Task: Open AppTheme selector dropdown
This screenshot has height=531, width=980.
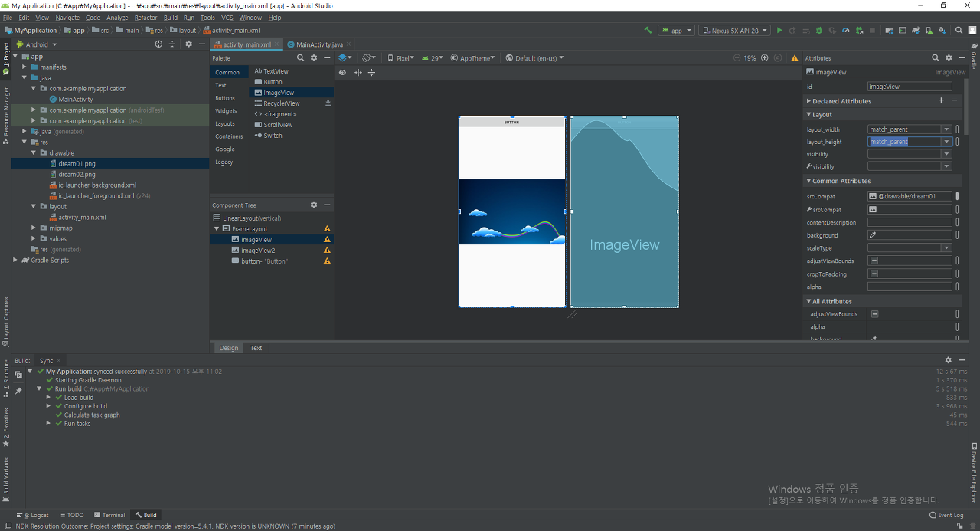Action: 473,57
